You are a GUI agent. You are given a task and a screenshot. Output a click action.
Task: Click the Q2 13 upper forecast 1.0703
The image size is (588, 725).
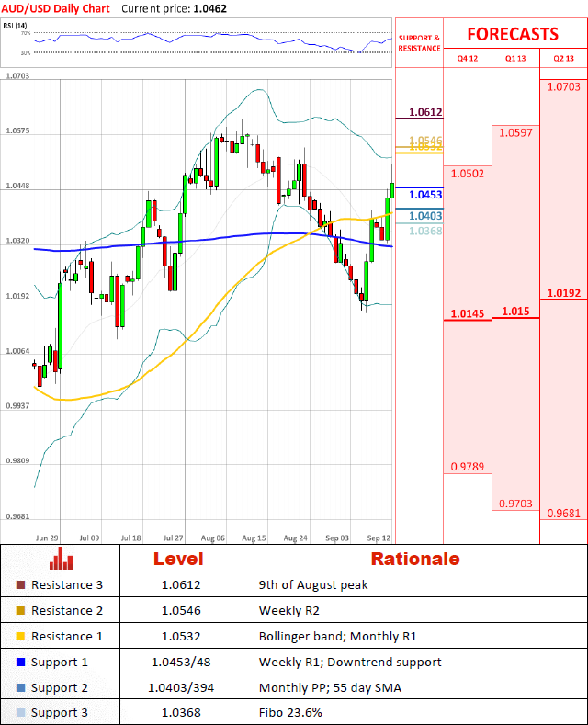pos(563,87)
